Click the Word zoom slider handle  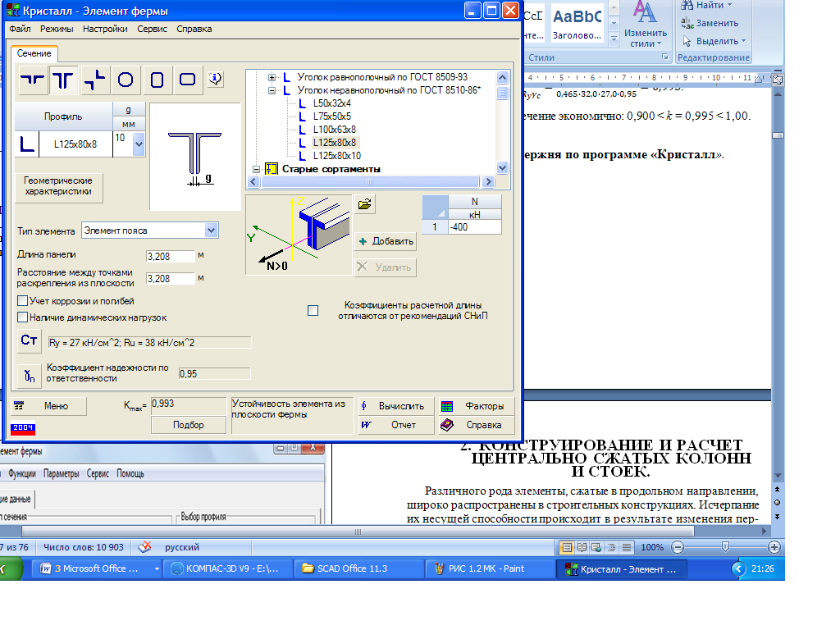pos(725,547)
